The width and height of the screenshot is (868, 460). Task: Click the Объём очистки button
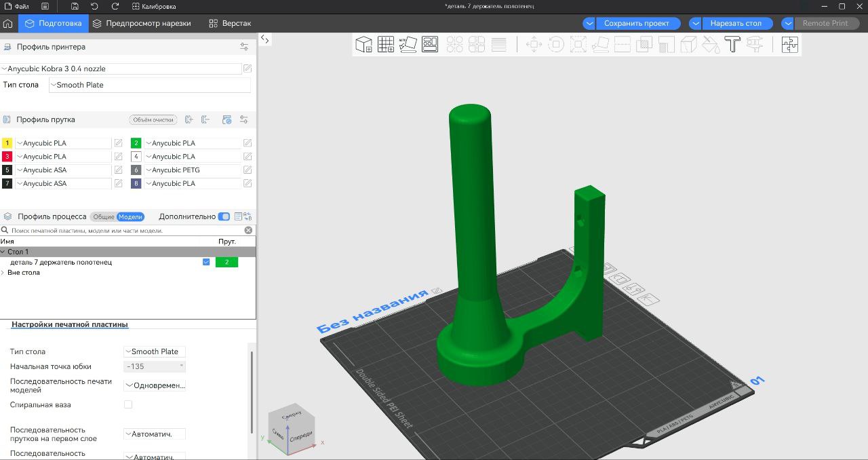click(x=153, y=120)
